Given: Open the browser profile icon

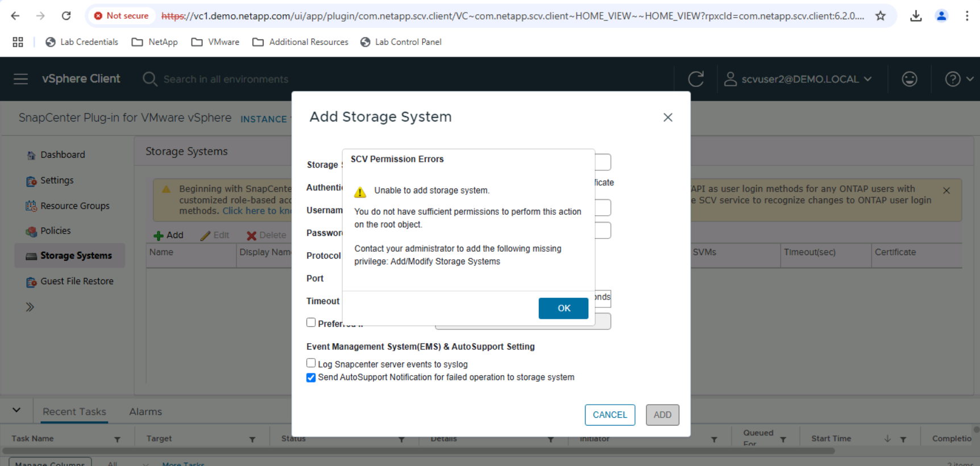Looking at the screenshot, I should (941, 16).
